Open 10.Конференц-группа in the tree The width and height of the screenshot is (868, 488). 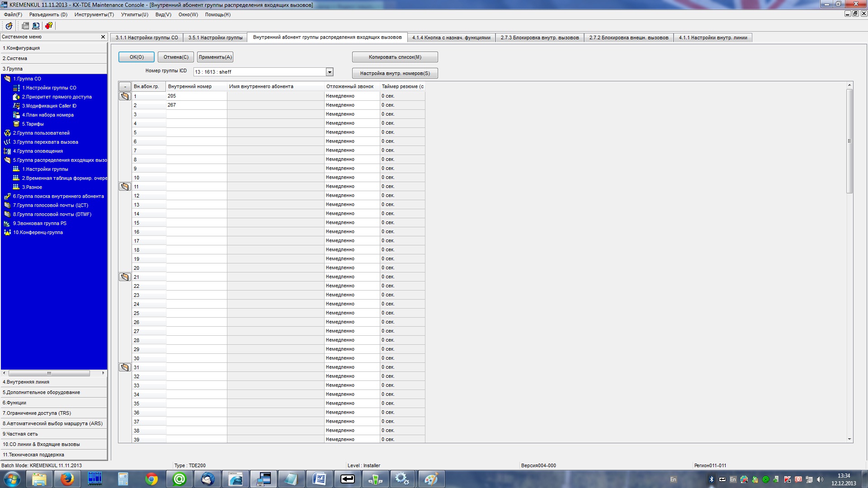(38, 232)
